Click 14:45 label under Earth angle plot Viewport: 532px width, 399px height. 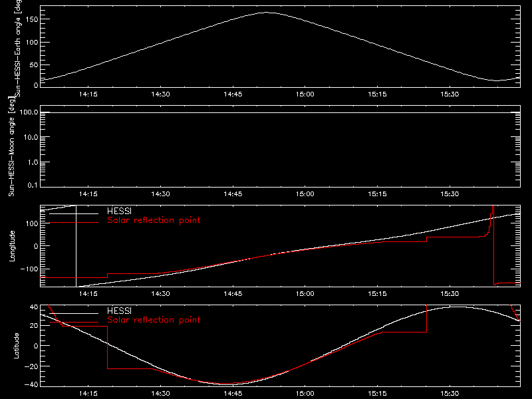tap(233, 94)
